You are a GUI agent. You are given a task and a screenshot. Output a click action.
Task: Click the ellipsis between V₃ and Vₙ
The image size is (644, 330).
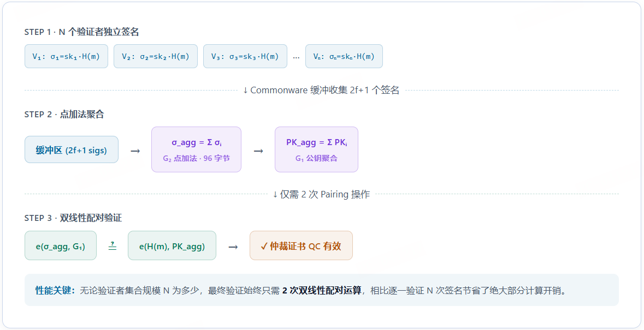tap(296, 57)
